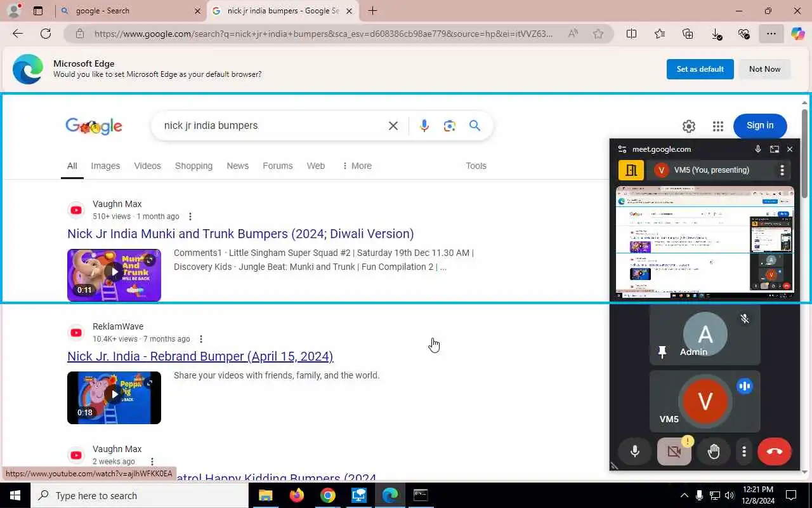The width and height of the screenshot is (812, 508).
Task: Open the Edge profile avatar
Action: (13, 11)
